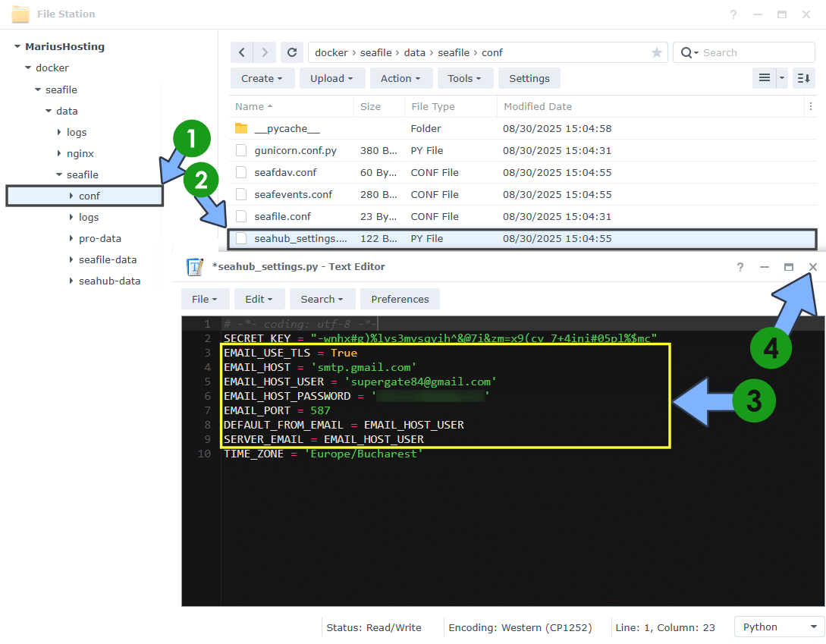Open column options three-dot menu
Image resolution: width=826 pixels, height=644 pixels.
click(x=811, y=106)
